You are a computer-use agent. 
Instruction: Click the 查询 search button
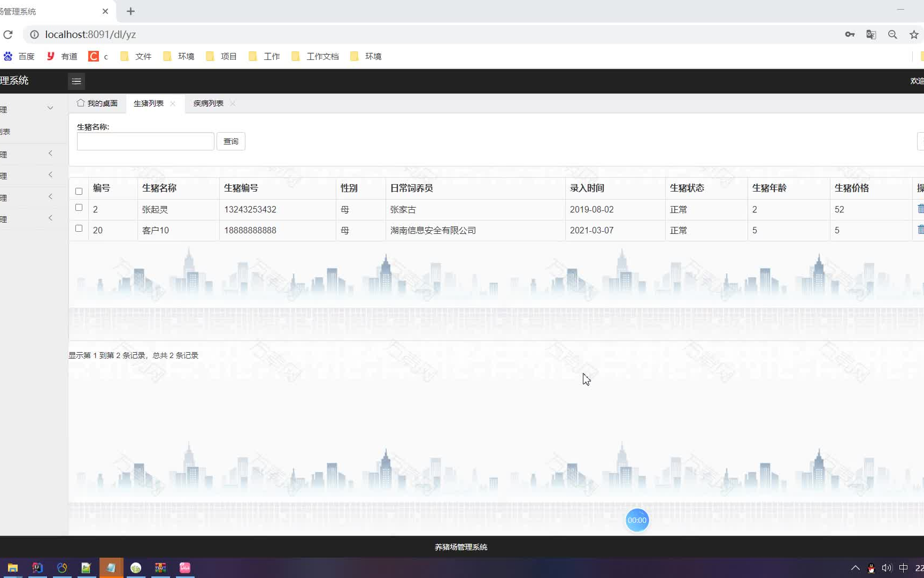pyautogui.click(x=231, y=141)
